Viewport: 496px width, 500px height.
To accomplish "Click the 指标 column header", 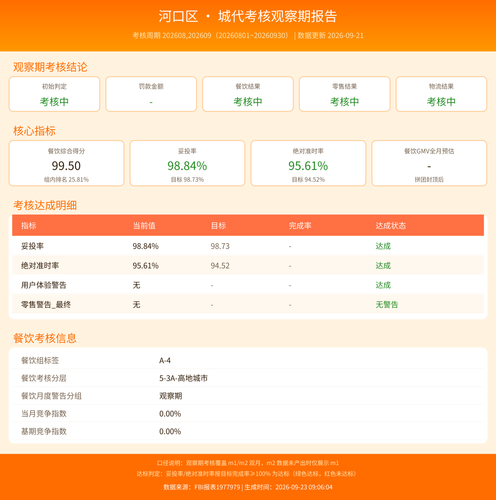I will pyautogui.click(x=29, y=226).
